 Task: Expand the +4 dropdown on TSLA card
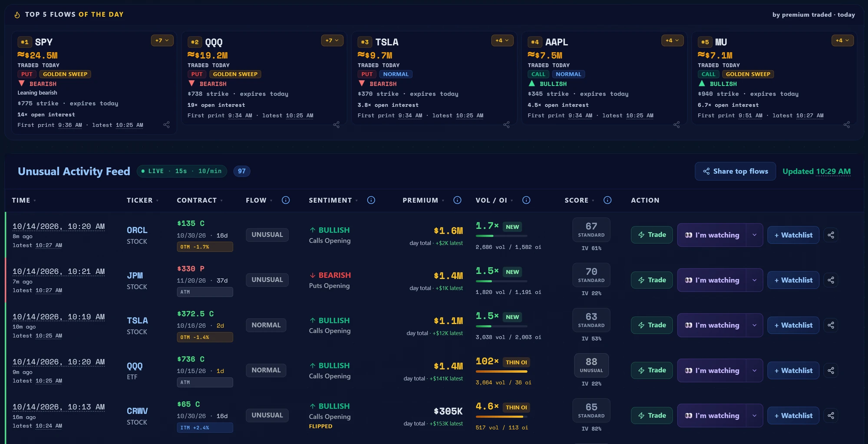pyautogui.click(x=502, y=40)
